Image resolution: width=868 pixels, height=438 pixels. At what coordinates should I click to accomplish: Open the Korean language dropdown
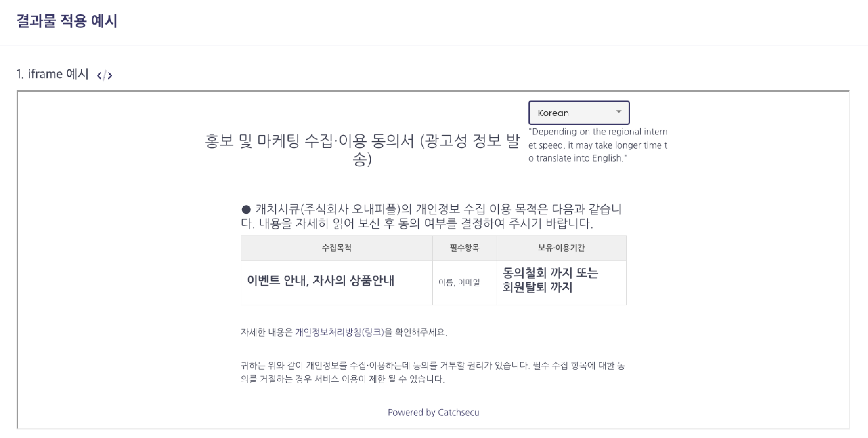pos(579,113)
